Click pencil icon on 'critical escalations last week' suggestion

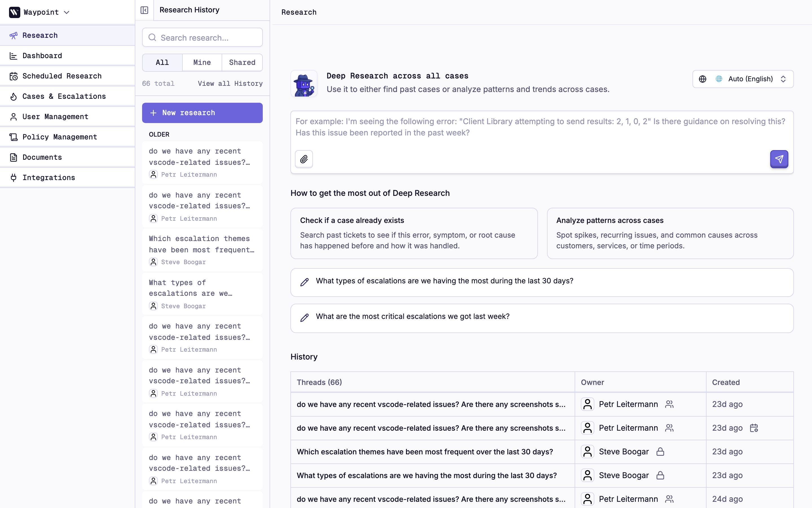click(305, 317)
